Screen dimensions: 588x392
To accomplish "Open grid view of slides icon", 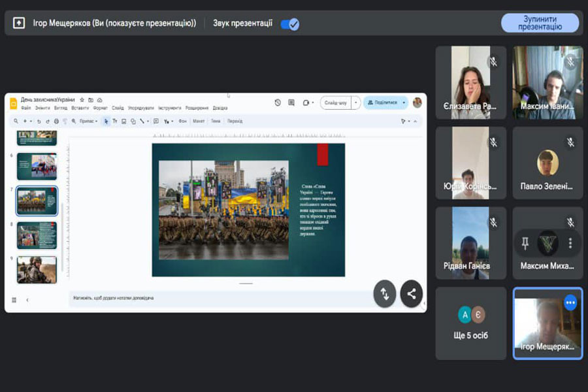I will 14,300.
